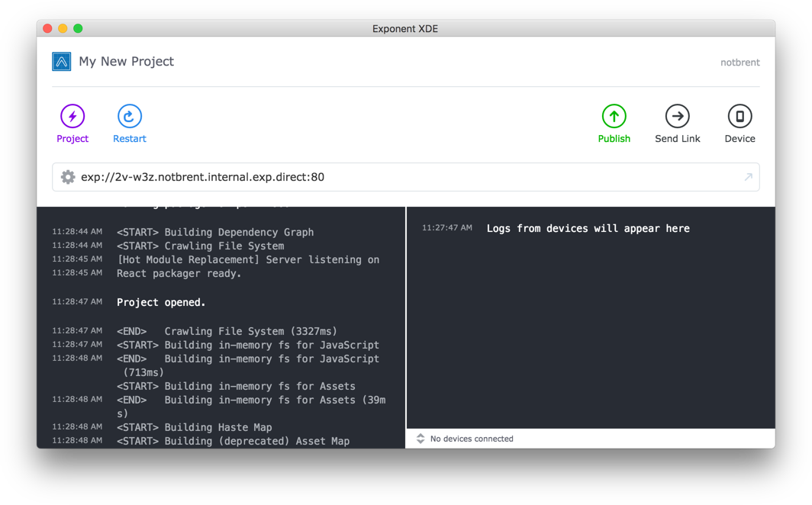
Task: Click the Send Link arrow icon
Action: 678,116
